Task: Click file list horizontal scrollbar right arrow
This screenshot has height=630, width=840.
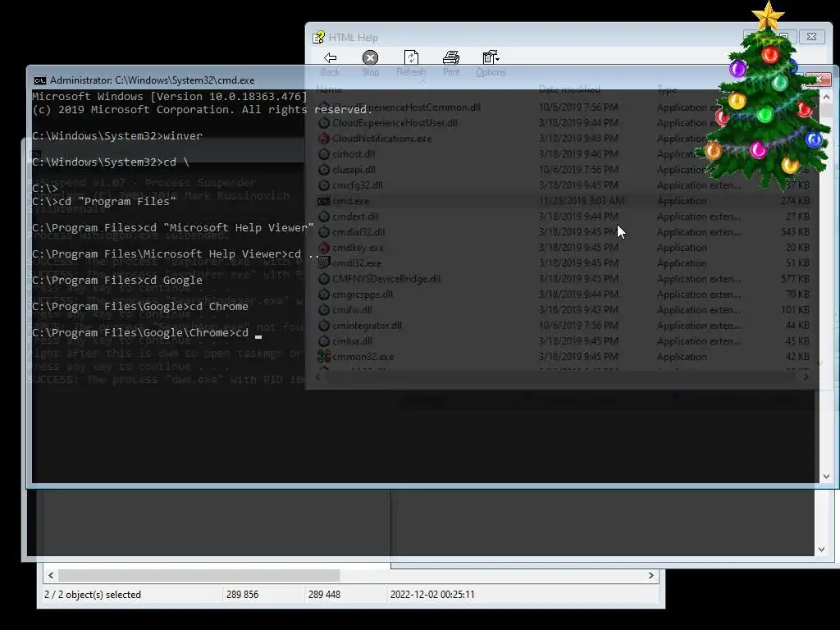Action: click(806, 377)
